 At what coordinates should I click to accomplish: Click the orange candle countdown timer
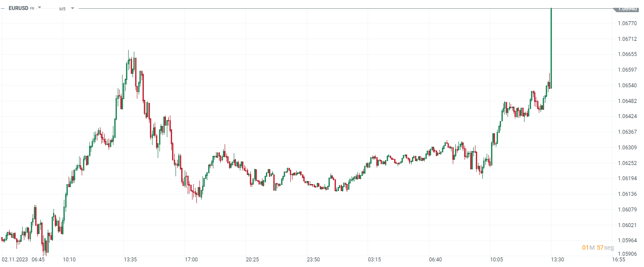pos(598,247)
